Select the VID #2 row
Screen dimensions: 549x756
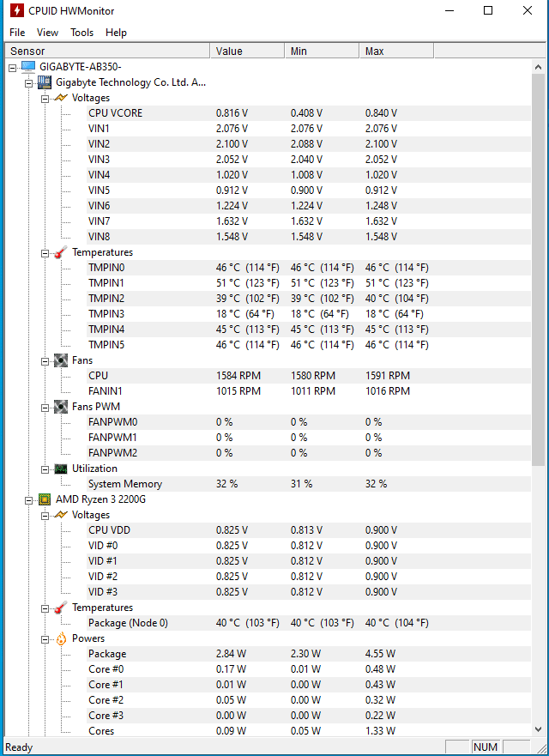pos(309,577)
